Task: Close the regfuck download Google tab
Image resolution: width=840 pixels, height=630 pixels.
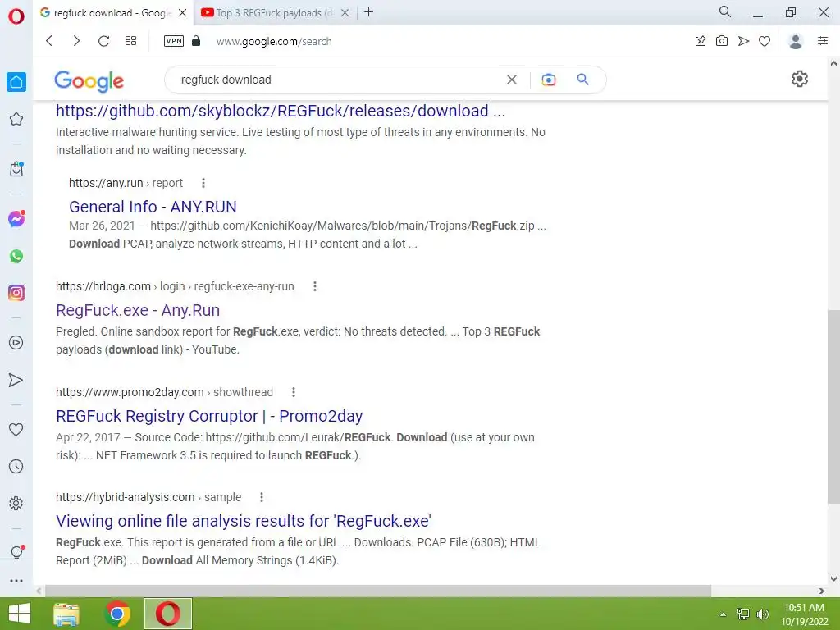Action: click(x=183, y=13)
